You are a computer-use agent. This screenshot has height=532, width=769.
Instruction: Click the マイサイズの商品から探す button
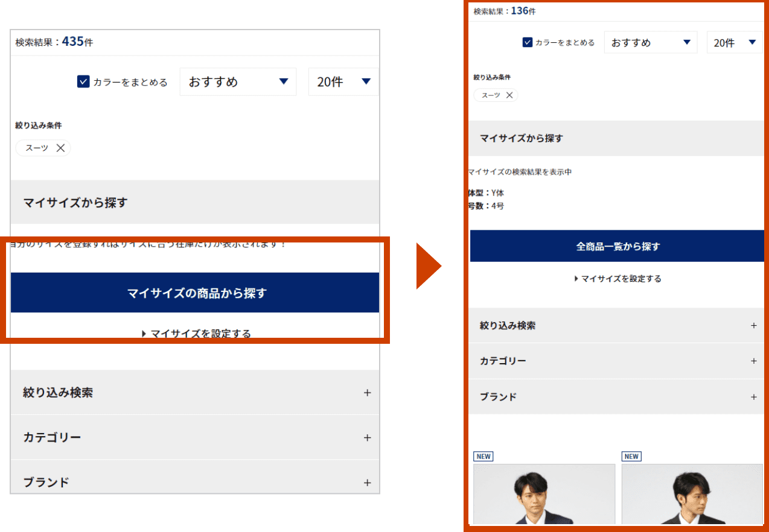pyautogui.click(x=195, y=293)
